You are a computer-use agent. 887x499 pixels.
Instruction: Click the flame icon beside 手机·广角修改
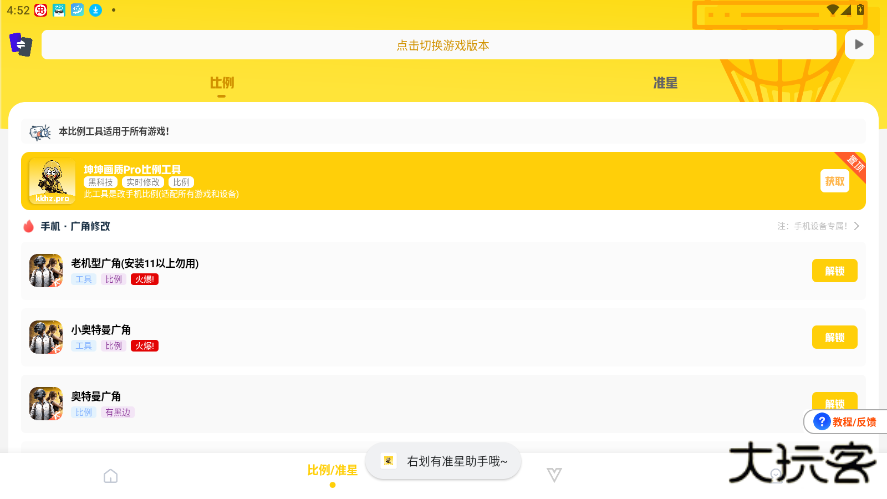28,226
